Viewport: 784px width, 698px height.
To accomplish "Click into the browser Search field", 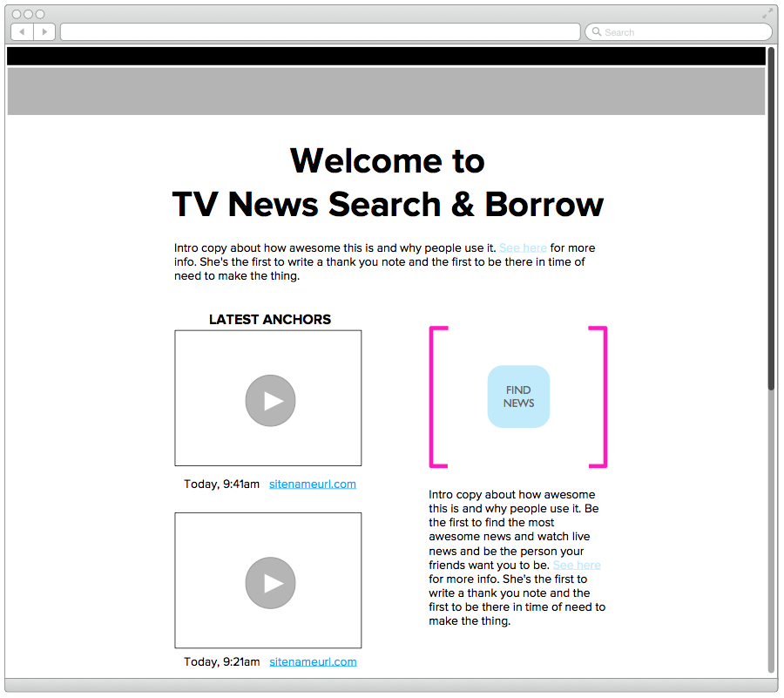I will pyautogui.click(x=679, y=32).
